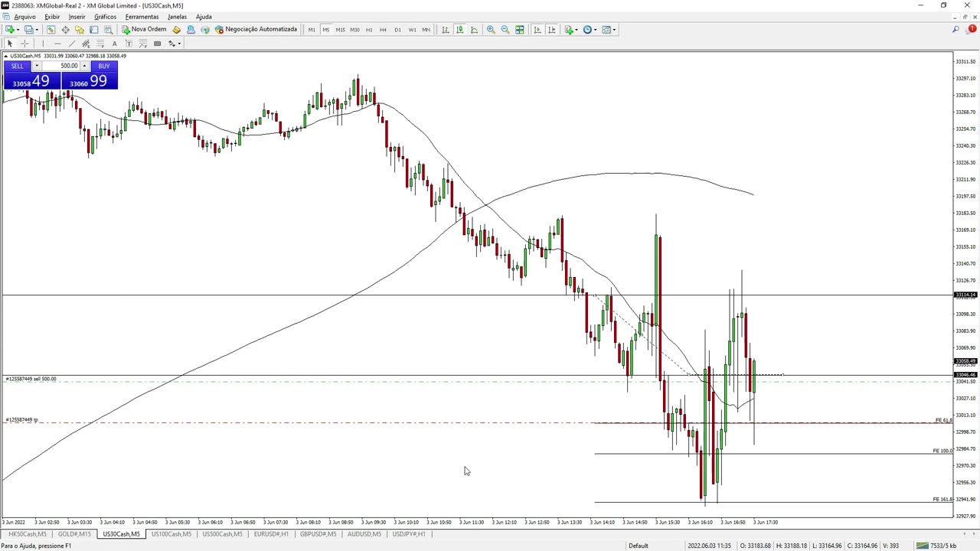Image resolution: width=980 pixels, height=551 pixels.
Task: Select the Text tool
Action: pos(115,44)
